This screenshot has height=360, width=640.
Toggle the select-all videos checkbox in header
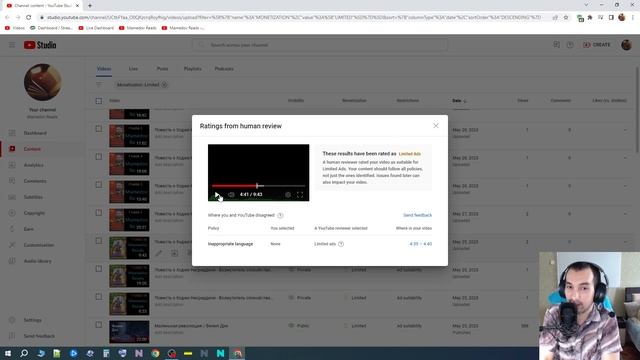(x=98, y=101)
